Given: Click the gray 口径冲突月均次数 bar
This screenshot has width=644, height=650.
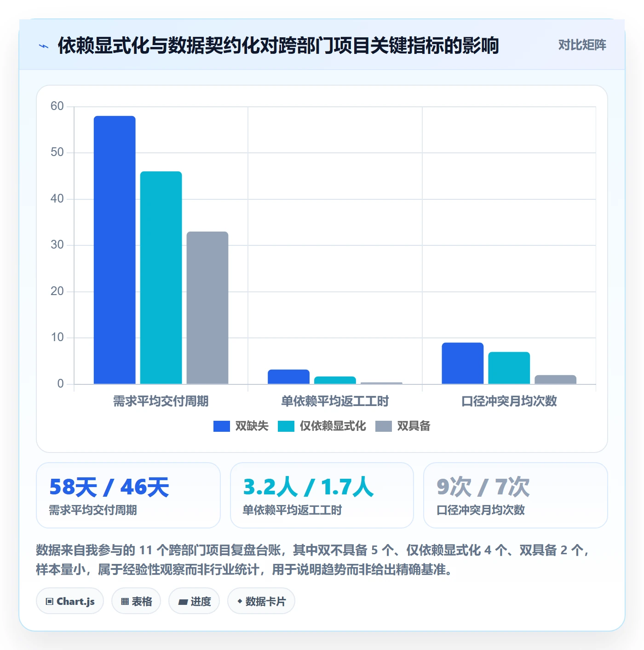Looking at the screenshot, I should point(555,379).
